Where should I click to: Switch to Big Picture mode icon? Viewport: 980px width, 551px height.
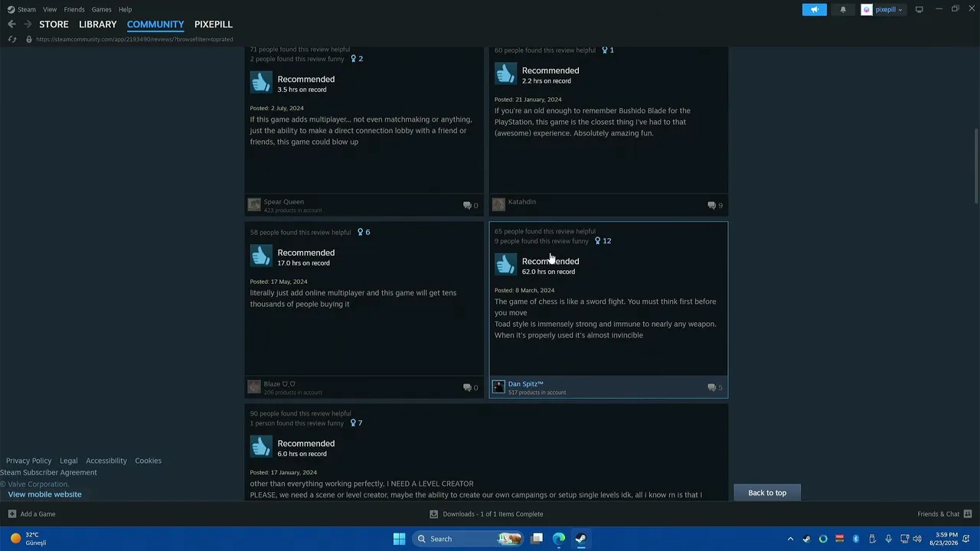point(919,9)
